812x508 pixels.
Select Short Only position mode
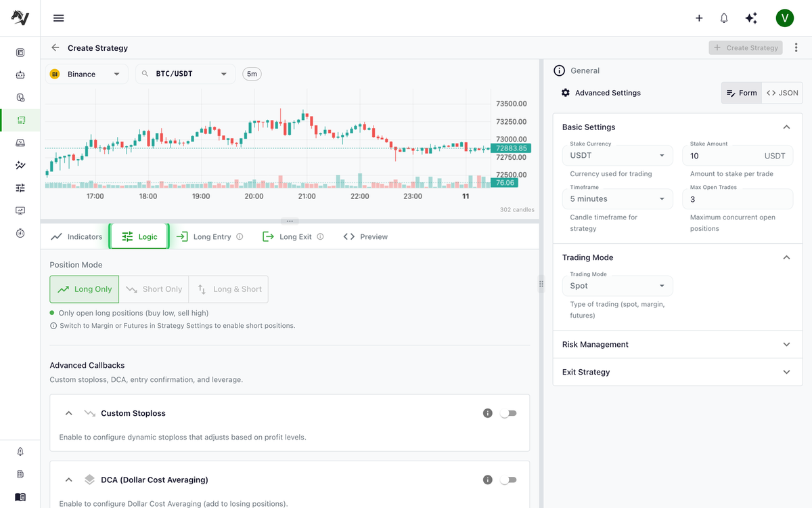154,289
